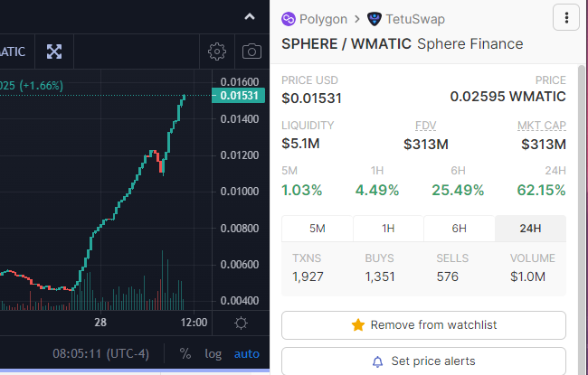Click price USD value $0.01531
Screen dimensions: 588x375
click(x=311, y=98)
